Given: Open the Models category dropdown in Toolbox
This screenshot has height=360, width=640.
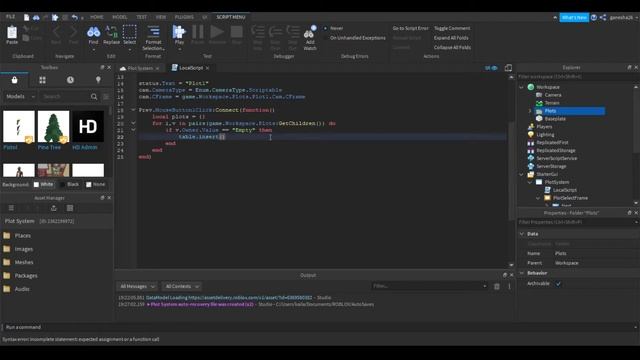Looking at the screenshot, I should click(20, 97).
